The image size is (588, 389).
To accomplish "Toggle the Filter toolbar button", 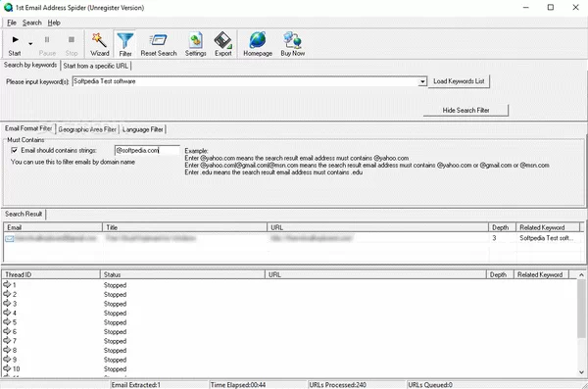I will click(125, 44).
